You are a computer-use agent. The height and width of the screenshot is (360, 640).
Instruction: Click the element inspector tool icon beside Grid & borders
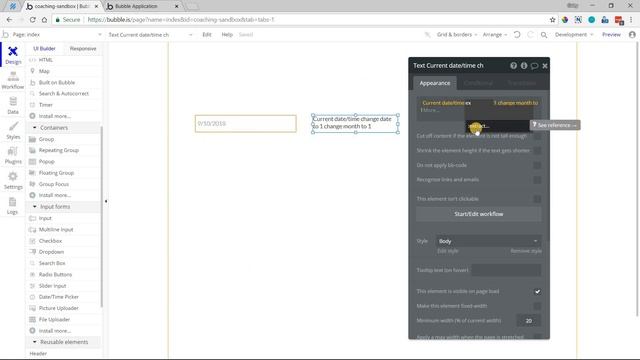coord(427,35)
